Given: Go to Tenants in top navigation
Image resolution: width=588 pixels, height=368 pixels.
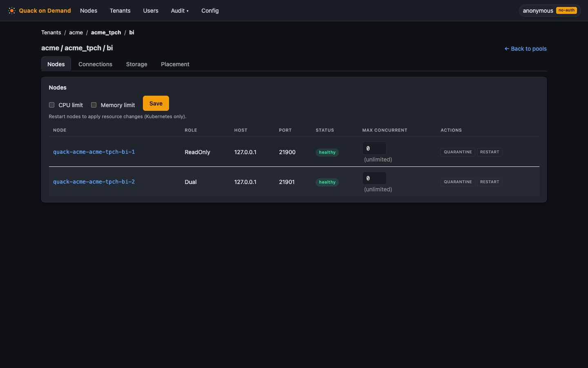Looking at the screenshot, I should [x=120, y=11].
